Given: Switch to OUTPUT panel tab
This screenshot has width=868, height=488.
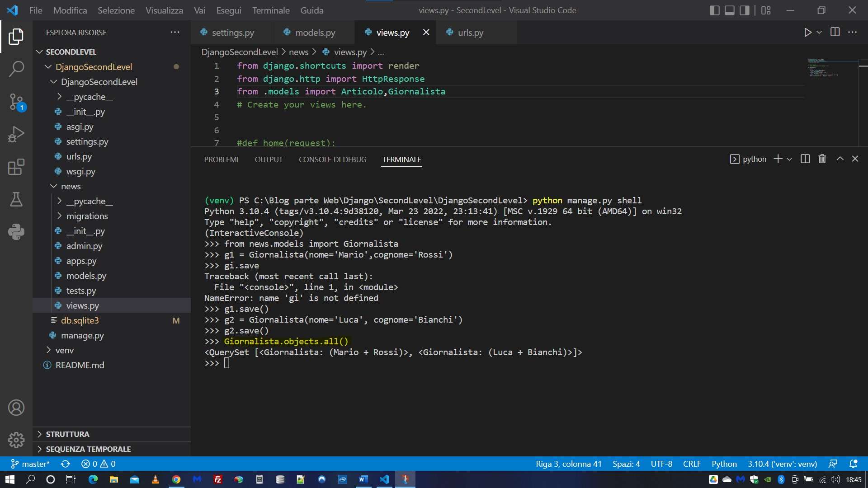Looking at the screenshot, I should (269, 160).
